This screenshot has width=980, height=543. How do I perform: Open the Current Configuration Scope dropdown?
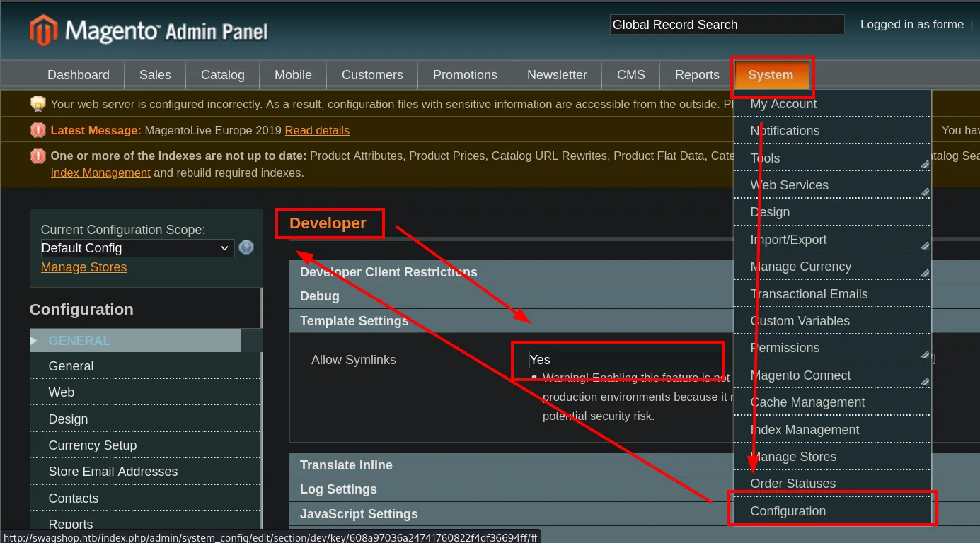(137, 248)
